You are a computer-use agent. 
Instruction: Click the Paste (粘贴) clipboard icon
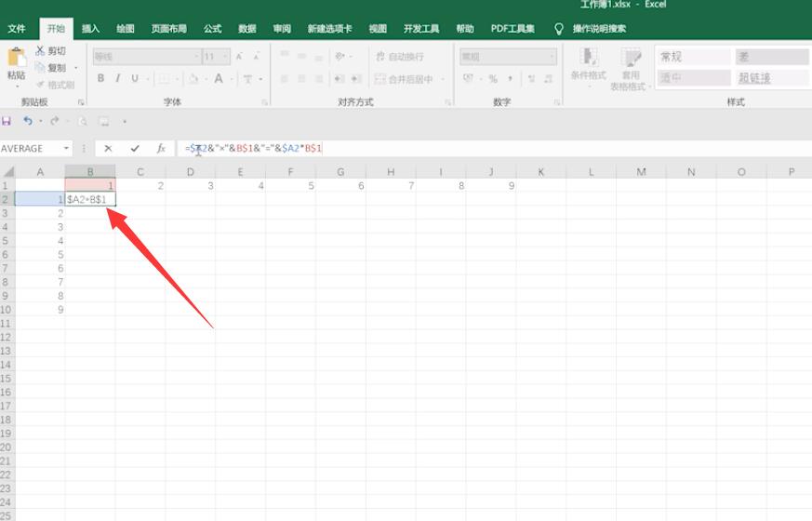pyautogui.click(x=16, y=57)
